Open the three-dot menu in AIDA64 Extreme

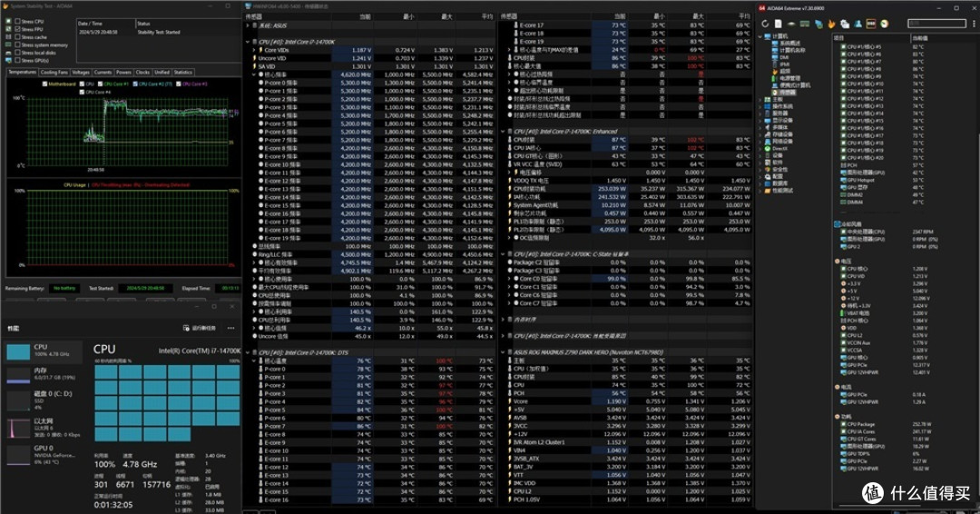pyautogui.click(x=974, y=24)
